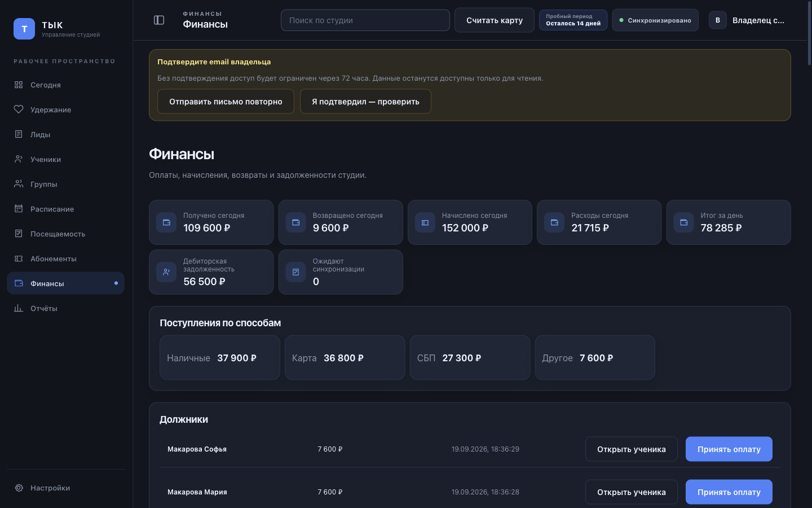Image resolution: width=812 pixels, height=508 pixels.
Task: Select the Другое 7 600 ₽ tile
Action: pos(595,358)
